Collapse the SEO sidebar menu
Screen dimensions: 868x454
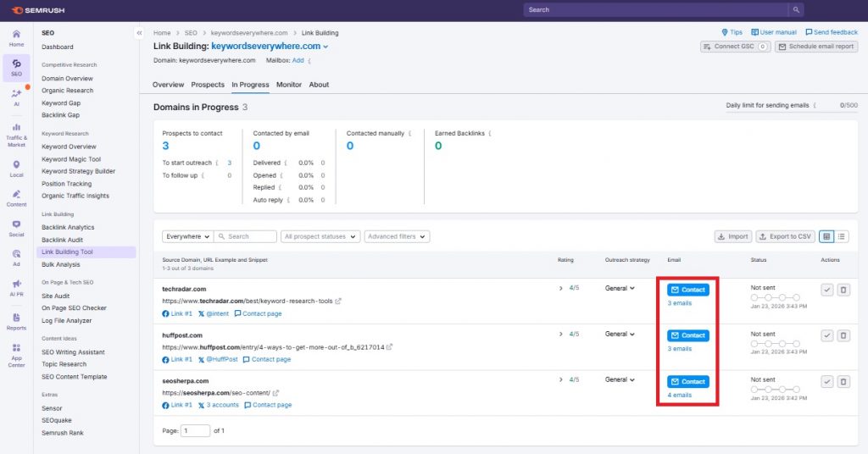tap(140, 33)
